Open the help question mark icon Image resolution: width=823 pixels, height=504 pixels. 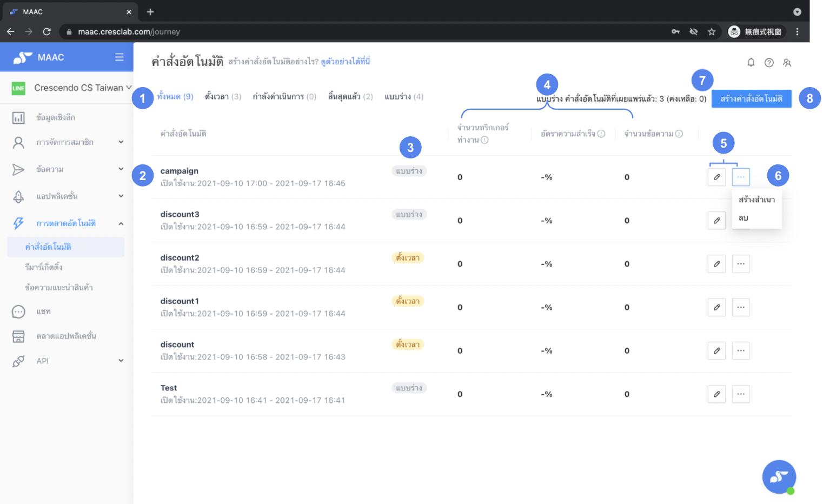click(768, 63)
